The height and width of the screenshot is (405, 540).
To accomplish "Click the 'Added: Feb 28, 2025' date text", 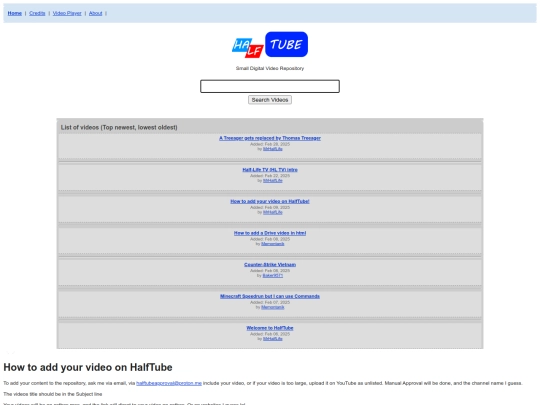I will 270,144.
